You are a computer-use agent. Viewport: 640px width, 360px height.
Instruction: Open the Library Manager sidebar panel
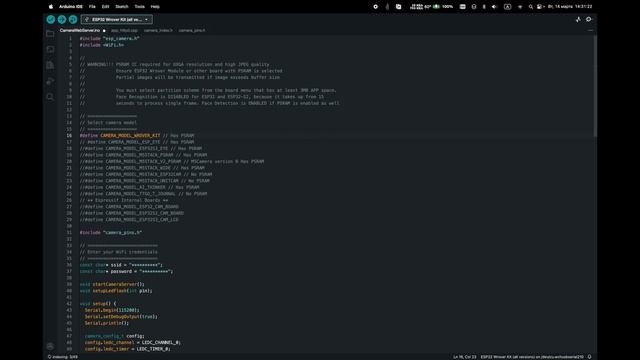click(x=50, y=65)
